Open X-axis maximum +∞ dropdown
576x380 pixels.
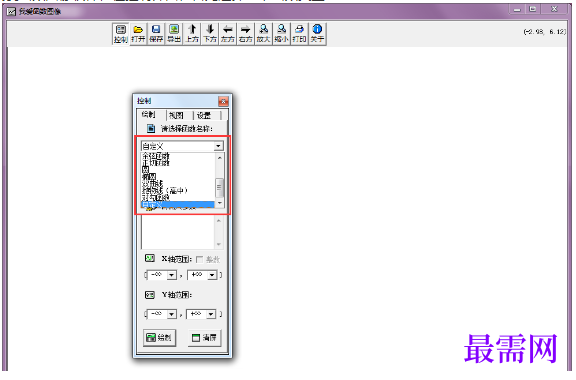[x=212, y=275]
